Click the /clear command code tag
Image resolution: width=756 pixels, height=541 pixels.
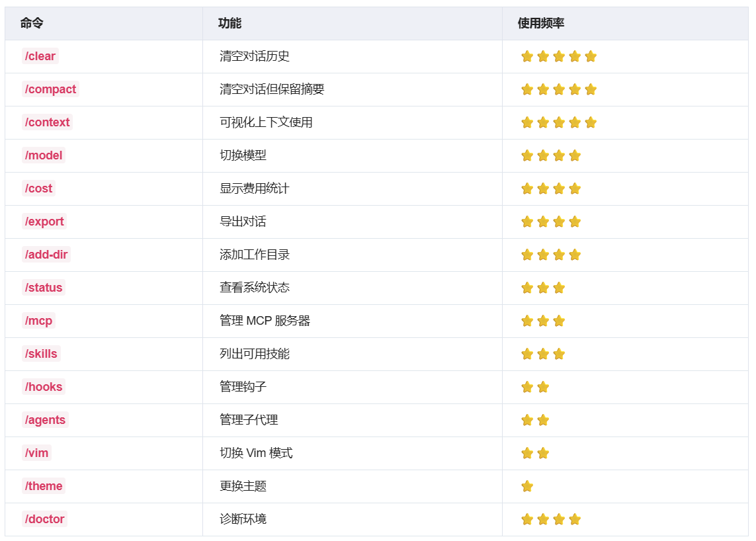tap(40, 56)
